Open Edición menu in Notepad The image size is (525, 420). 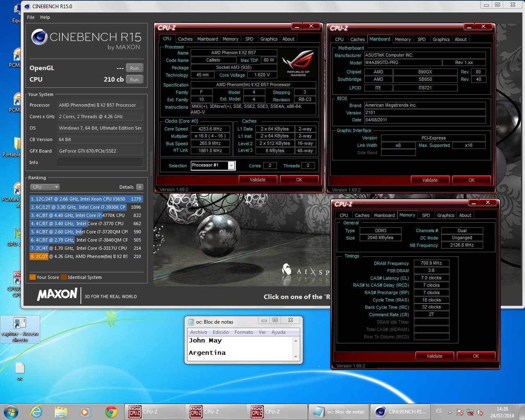pos(221,332)
